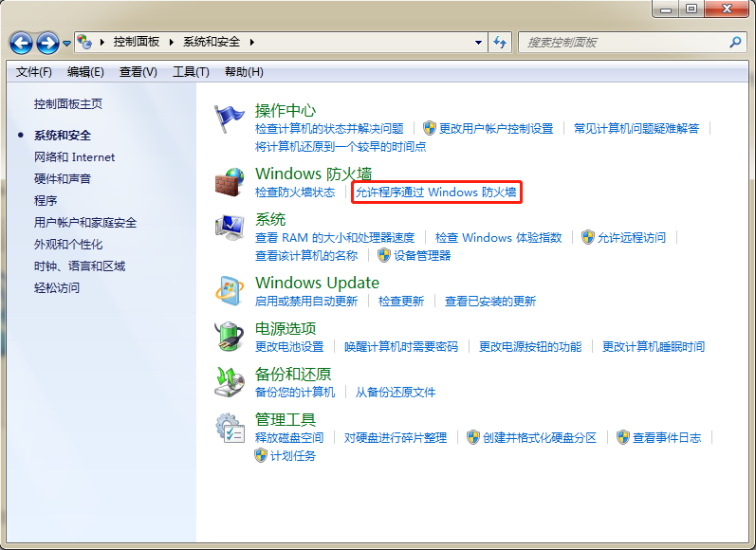Expand the root arrow before 控制面板 breadcrumb

pyautogui.click(x=102, y=42)
